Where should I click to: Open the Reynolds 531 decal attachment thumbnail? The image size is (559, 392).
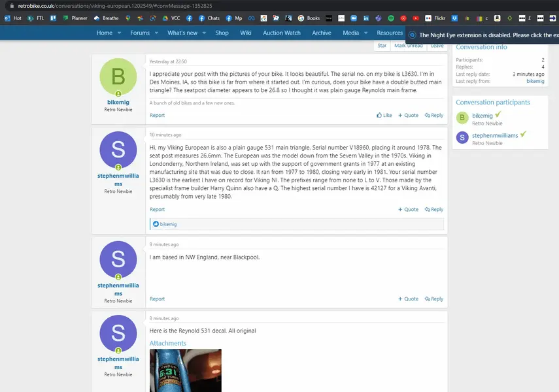[186, 370]
